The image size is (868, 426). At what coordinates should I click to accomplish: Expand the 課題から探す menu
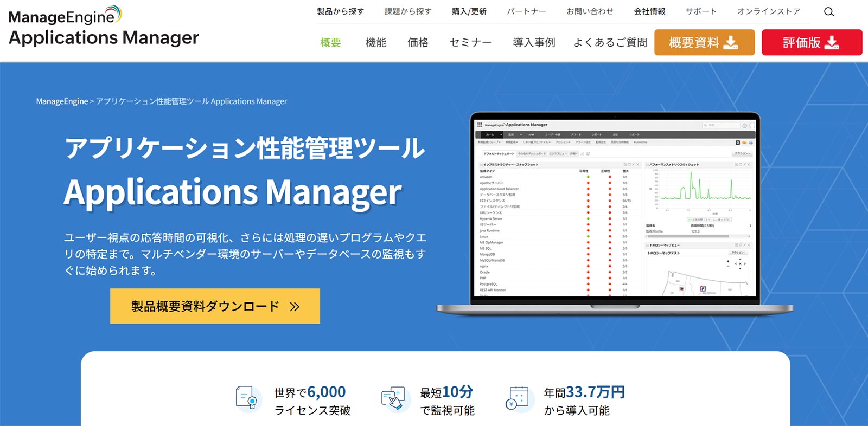pyautogui.click(x=408, y=11)
